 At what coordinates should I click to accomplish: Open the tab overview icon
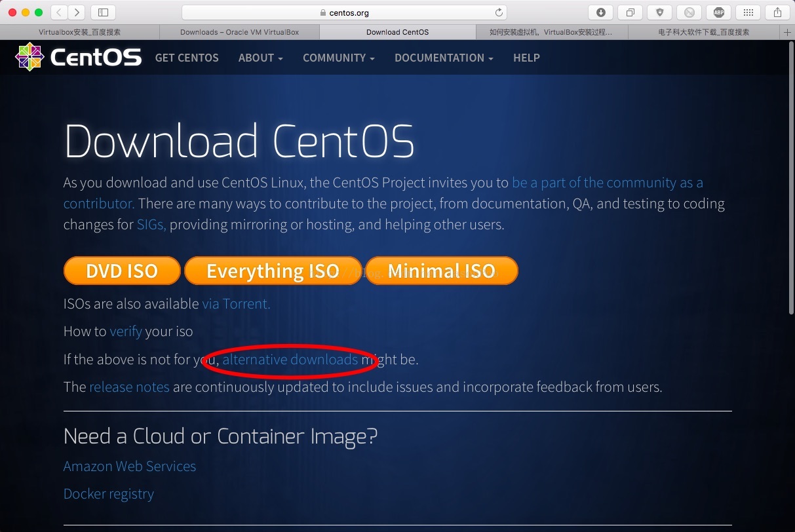pos(630,12)
